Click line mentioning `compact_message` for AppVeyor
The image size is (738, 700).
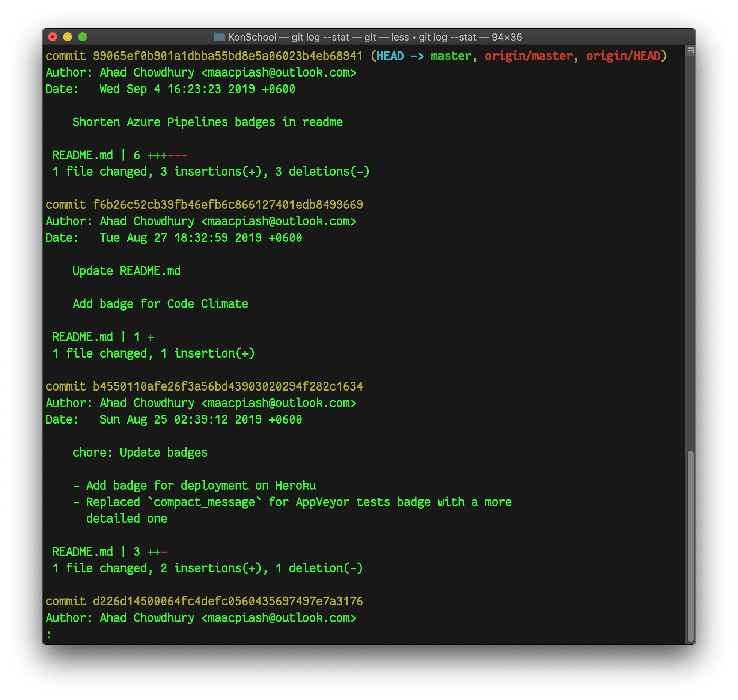click(x=292, y=502)
